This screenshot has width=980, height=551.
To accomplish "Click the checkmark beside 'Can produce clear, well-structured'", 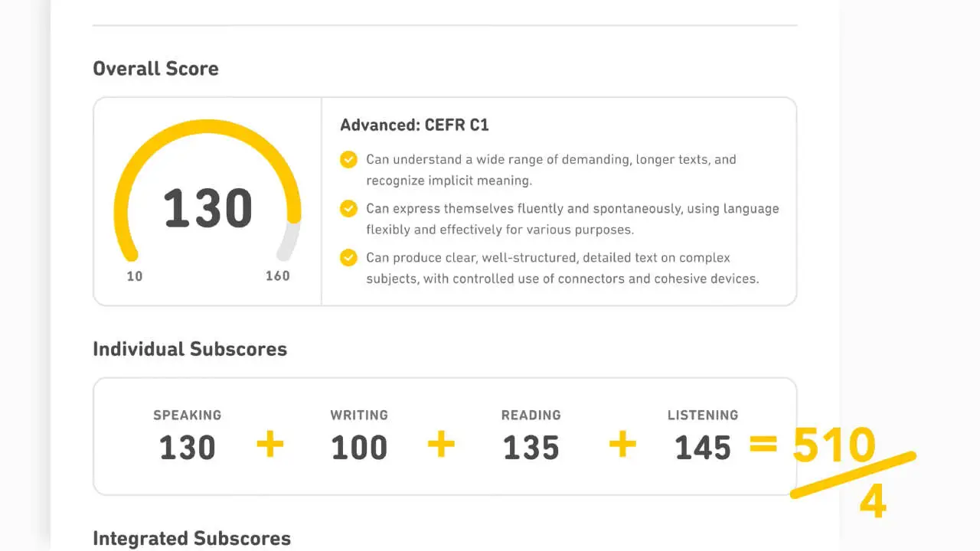I will pos(348,258).
